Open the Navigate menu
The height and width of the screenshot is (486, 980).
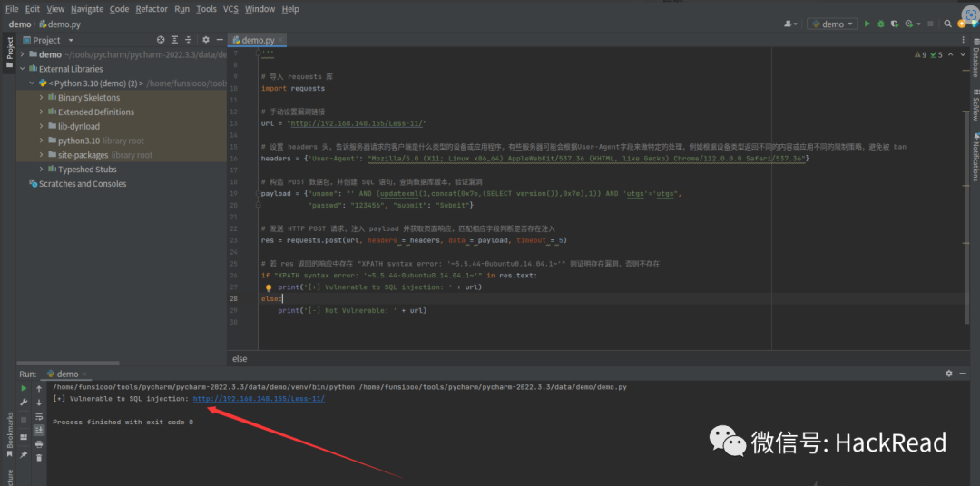click(87, 9)
